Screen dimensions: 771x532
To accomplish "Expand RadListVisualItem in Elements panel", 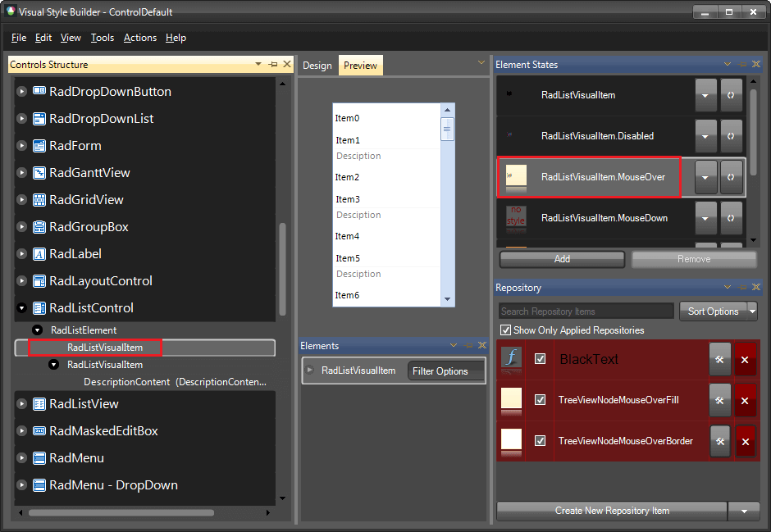I will coord(310,370).
